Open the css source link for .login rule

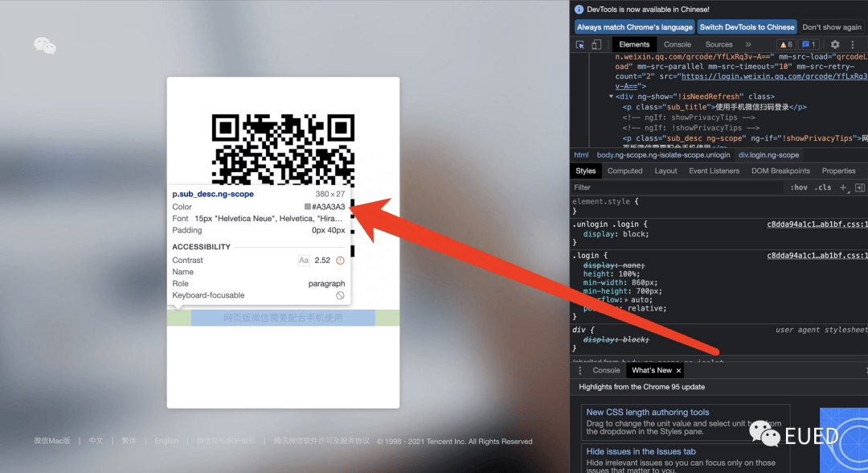(x=817, y=255)
